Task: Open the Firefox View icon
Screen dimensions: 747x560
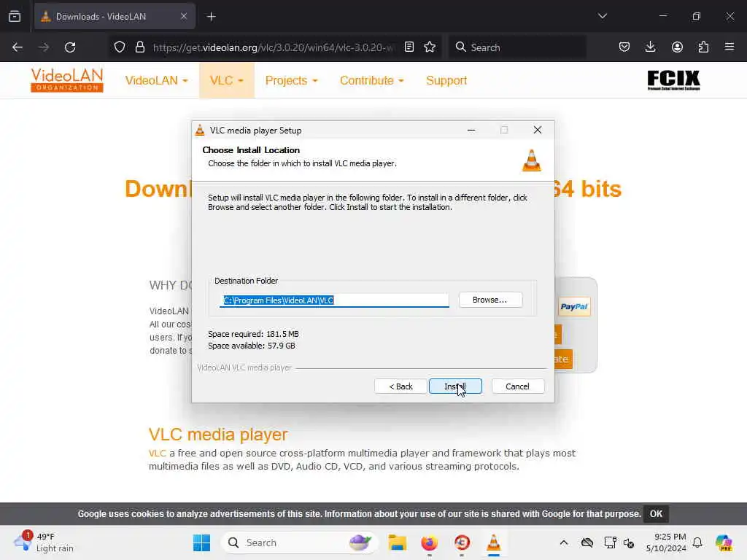Action: click(x=15, y=17)
